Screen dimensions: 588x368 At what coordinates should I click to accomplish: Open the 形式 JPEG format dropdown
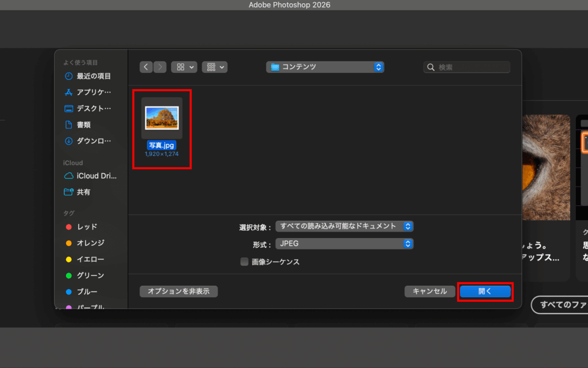(345, 244)
